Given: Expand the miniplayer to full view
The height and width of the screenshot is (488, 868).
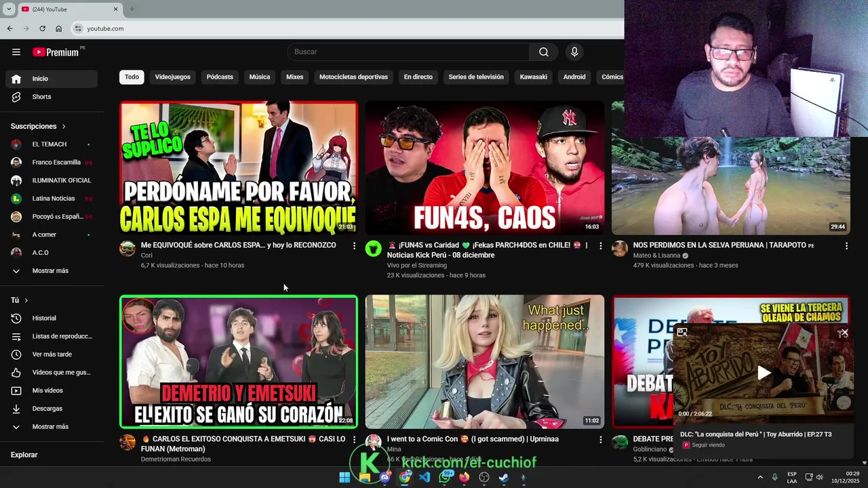Looking at the screenshot, I should [x=682, y=332].
